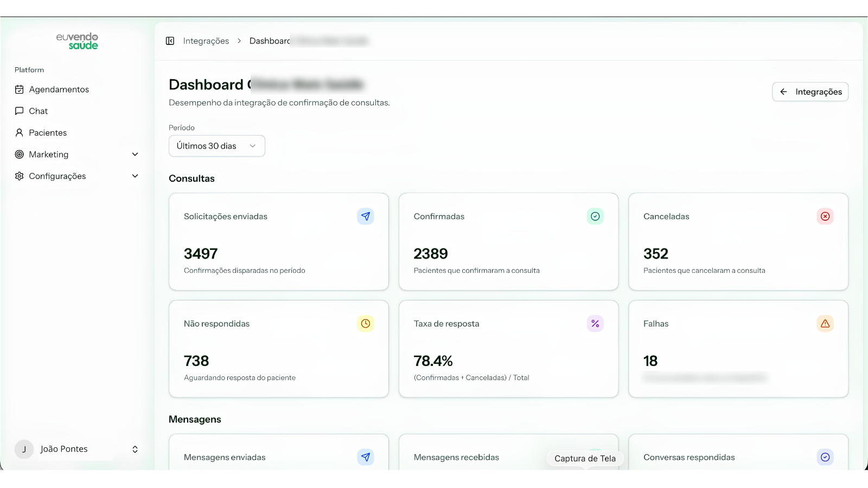Click the dashboard description subtitle text
This screenshot has width=868, height=488.
click(279, 102)
